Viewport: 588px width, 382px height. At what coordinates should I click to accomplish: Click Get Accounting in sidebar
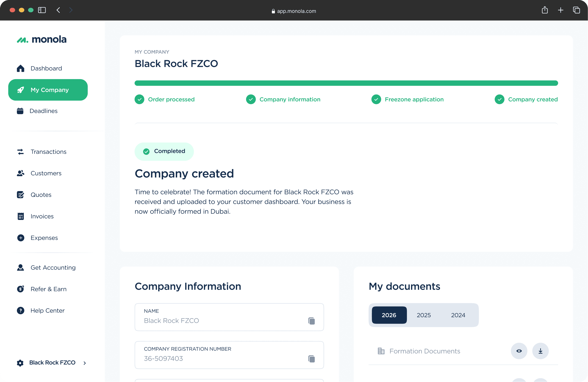[53, 267]
